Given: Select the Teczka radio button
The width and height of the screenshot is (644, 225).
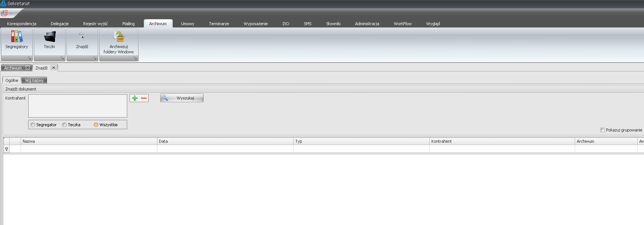Looking at the screenshot, I should tap(64, 125).
